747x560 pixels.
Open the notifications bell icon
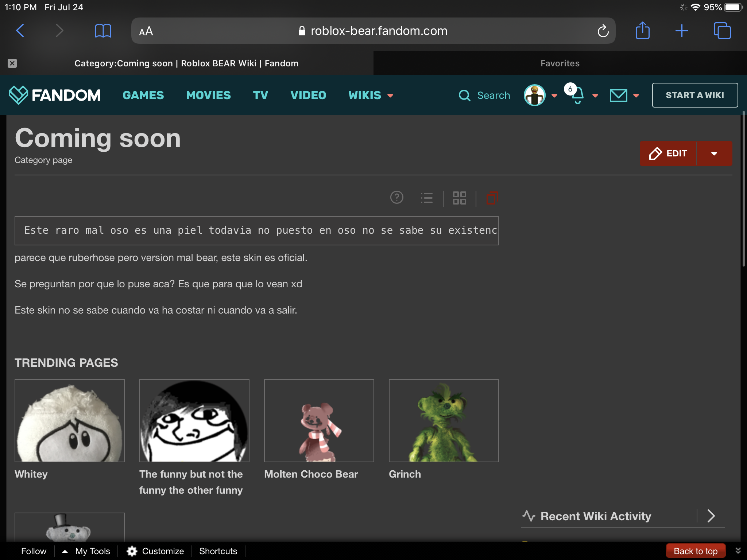point(577,96)
